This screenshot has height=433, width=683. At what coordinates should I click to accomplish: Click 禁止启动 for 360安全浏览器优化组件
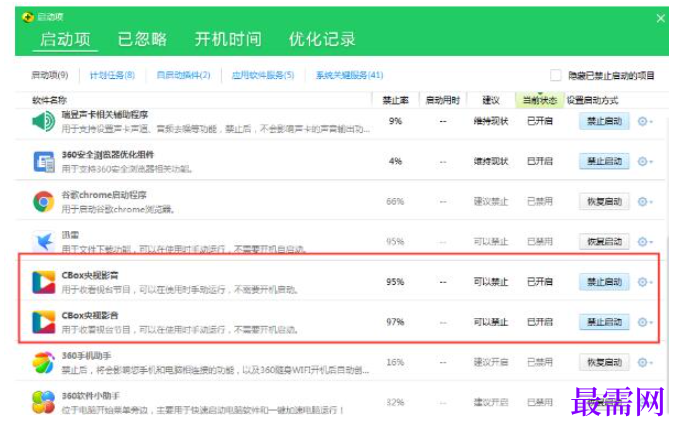coord(604,161)
